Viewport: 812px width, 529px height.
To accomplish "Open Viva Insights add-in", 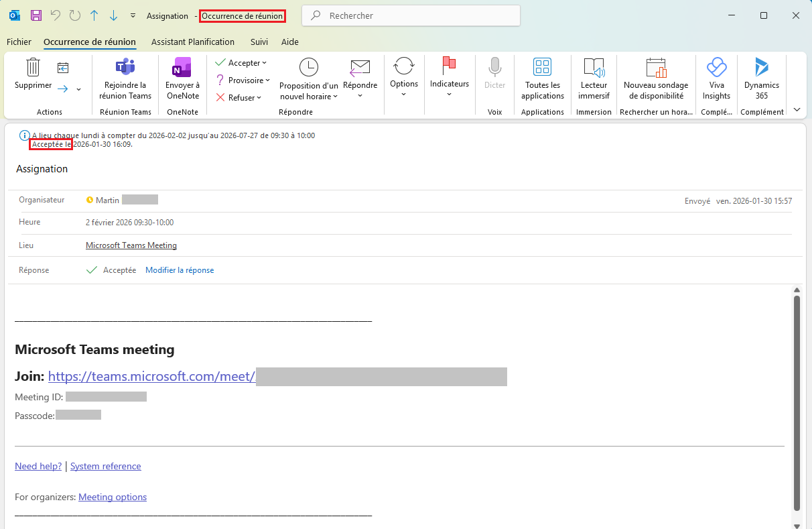I will pos(716,79).
